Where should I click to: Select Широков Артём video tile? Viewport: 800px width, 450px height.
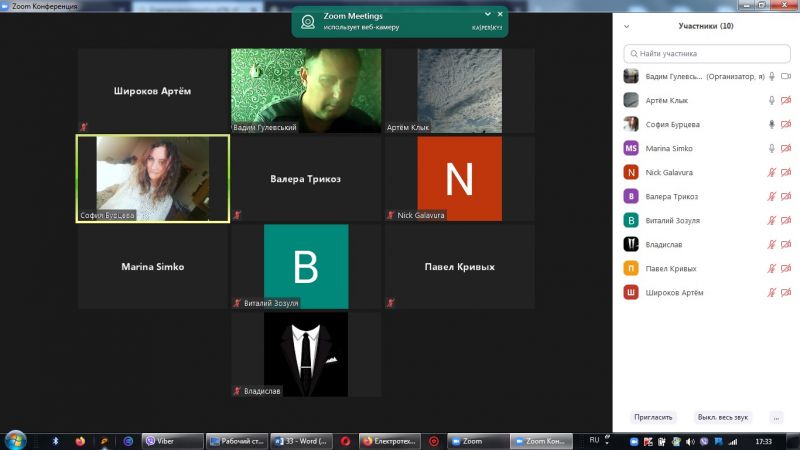[153, 91]
